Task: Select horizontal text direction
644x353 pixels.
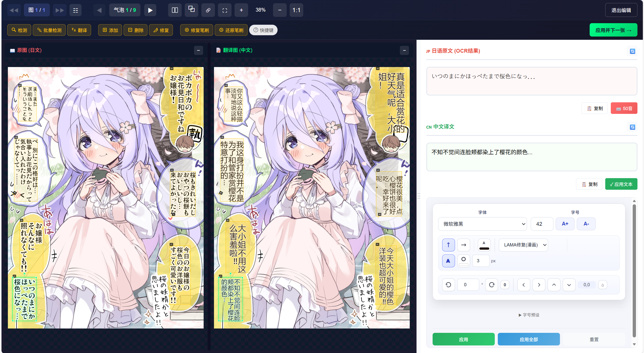Action: pos(463,245)
